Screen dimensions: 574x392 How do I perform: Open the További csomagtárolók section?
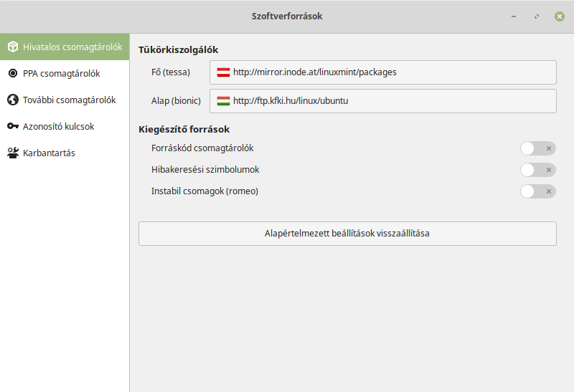(x=65, y=100)
